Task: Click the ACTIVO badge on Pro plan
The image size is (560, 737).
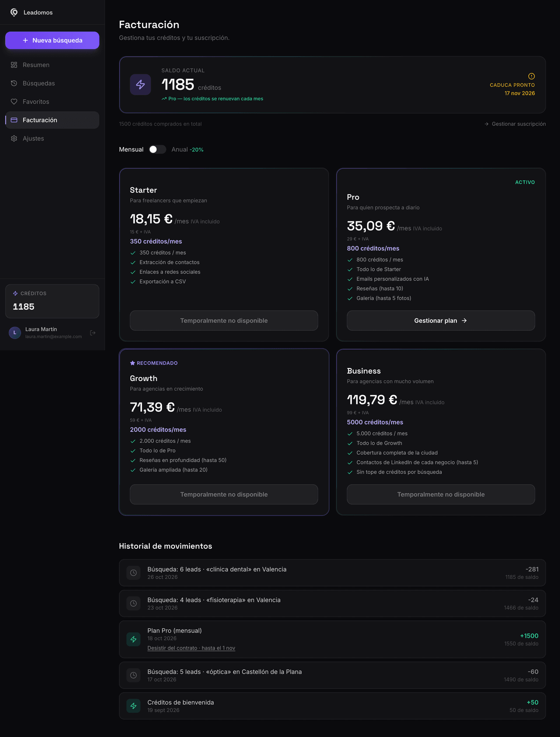Action: pos(525,182)
